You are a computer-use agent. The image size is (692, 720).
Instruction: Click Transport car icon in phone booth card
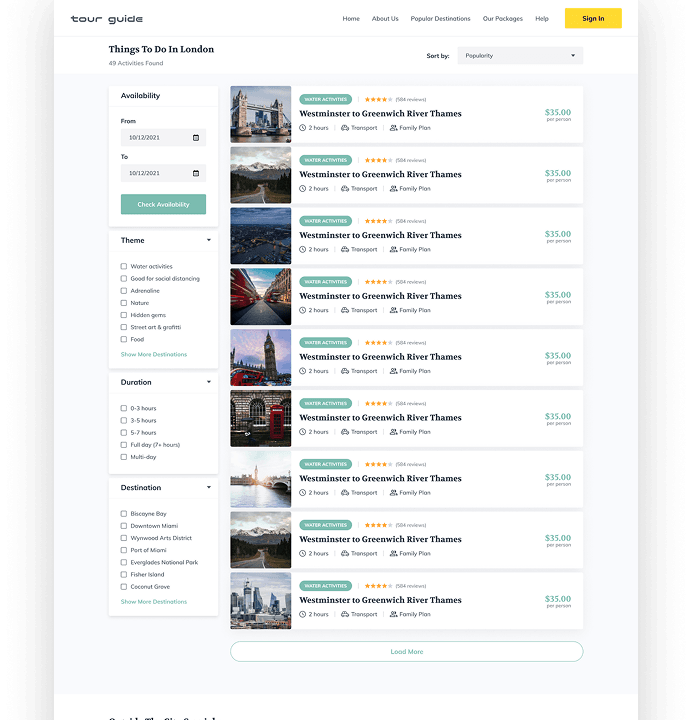tap(345, 432)
